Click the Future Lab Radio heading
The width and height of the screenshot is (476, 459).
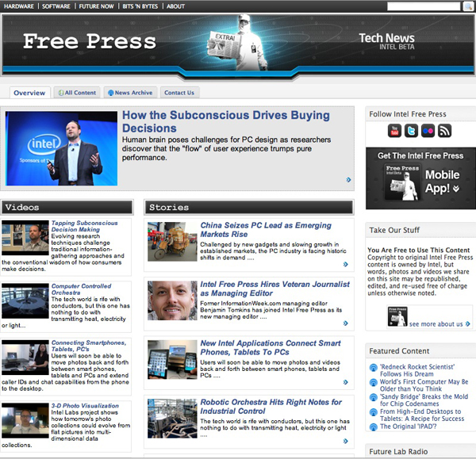(398, 451)
